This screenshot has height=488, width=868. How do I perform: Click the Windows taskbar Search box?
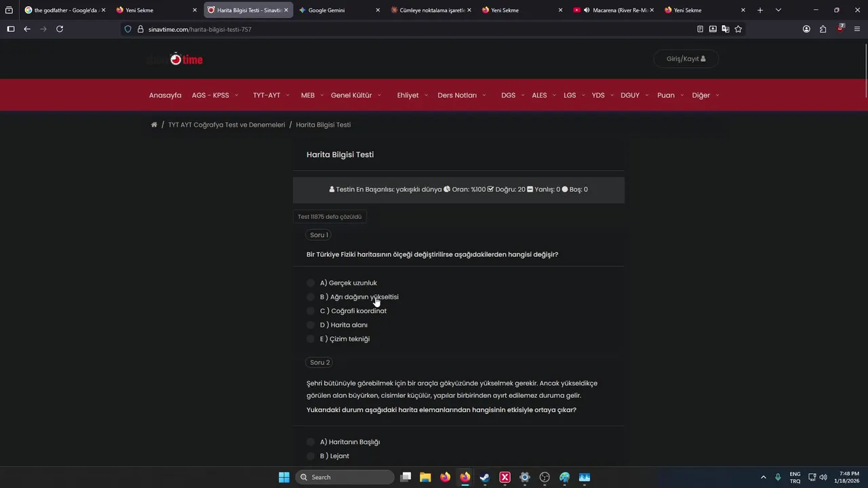tap(345, 477)
